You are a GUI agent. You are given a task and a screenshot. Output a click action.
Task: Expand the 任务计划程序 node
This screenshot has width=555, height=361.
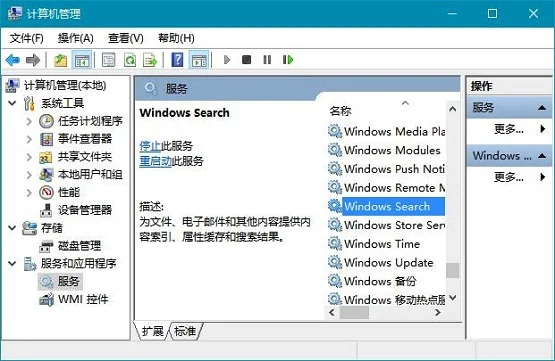point(29,121)
